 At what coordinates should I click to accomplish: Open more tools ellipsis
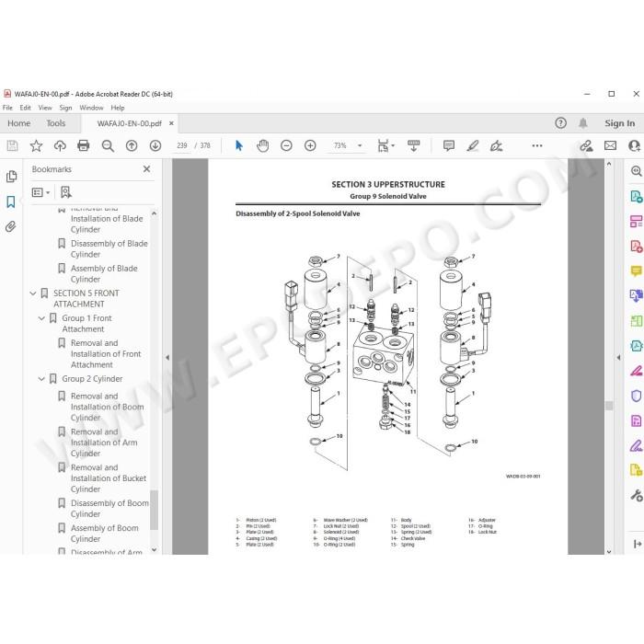point(536,145)
